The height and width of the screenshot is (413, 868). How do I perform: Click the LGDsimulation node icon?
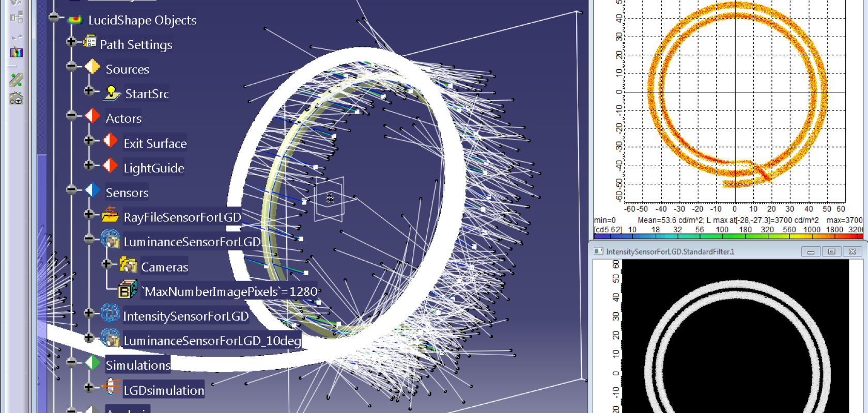[x=110, y=386]
